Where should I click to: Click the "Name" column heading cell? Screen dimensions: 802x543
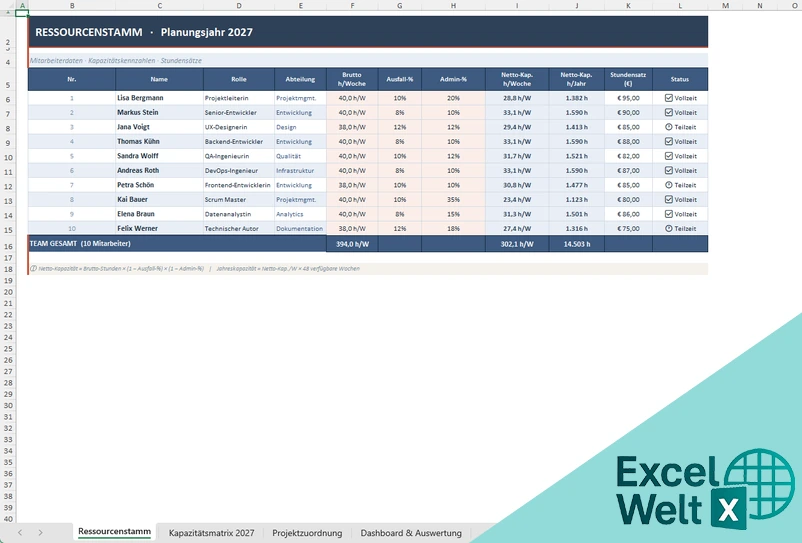click(x=159, y=79)
